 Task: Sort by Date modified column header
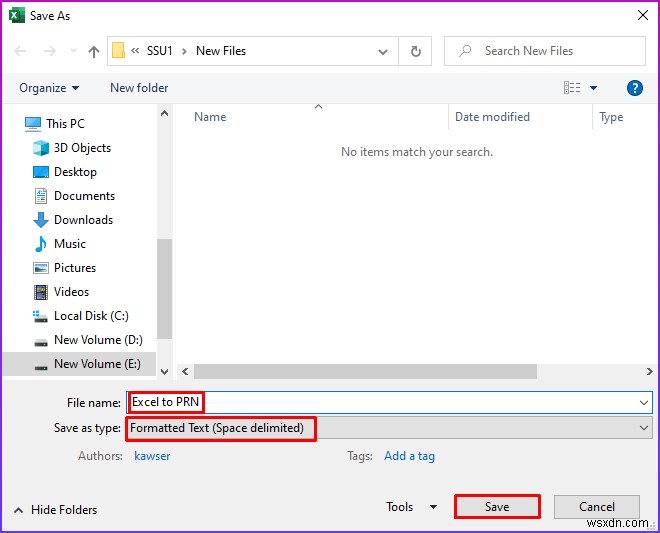click(492, 117)
